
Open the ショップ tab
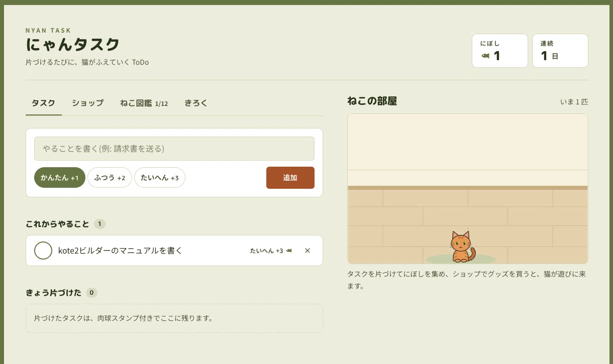coord(87,103)
